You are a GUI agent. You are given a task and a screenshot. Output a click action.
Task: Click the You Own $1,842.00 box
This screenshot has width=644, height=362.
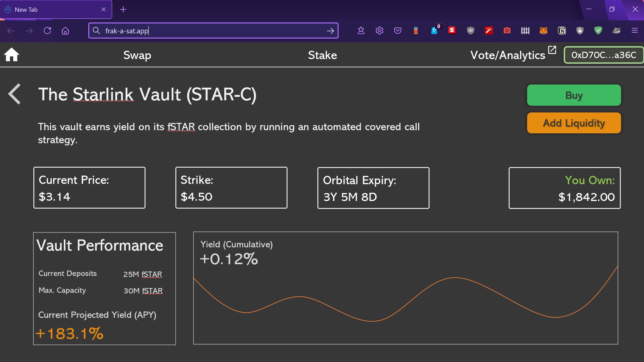click(x=565, y=188)
